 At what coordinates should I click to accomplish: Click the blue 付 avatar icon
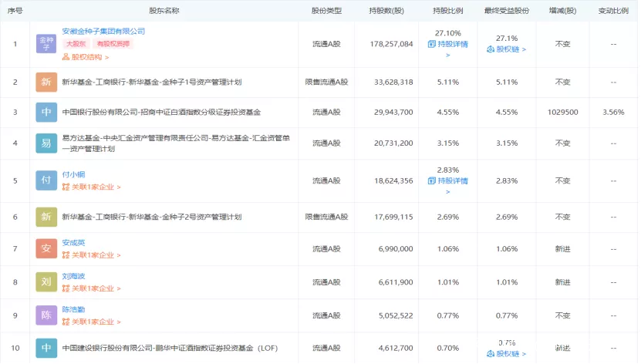pyautogui.click(x=46, y=180)
